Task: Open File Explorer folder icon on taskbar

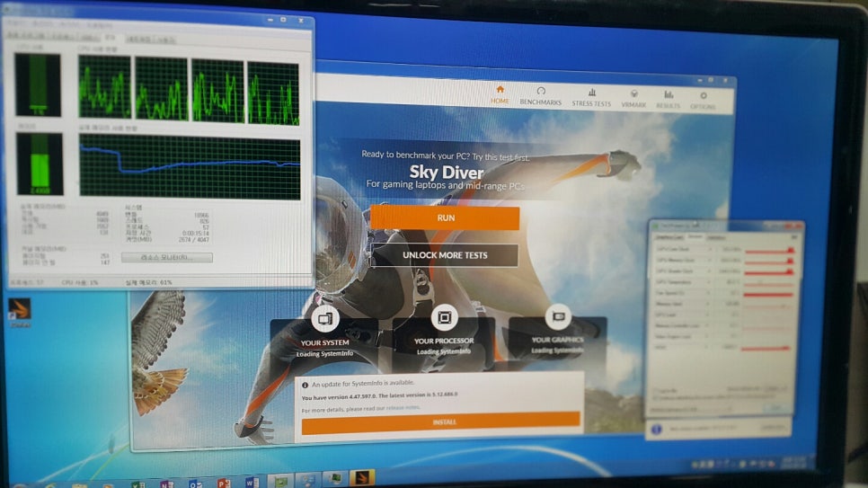Action: click(x=79, y=485)
